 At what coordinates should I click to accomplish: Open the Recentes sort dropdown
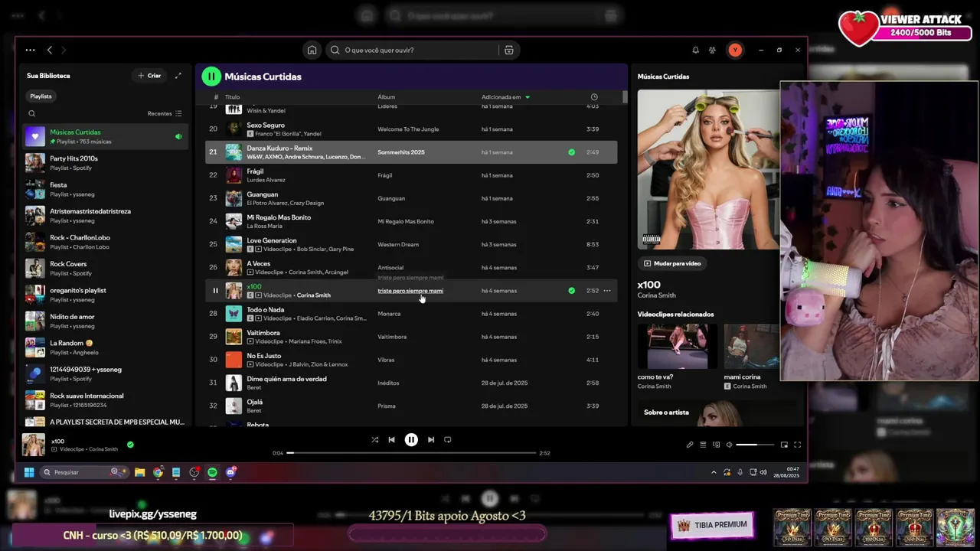tap(165, 113)
